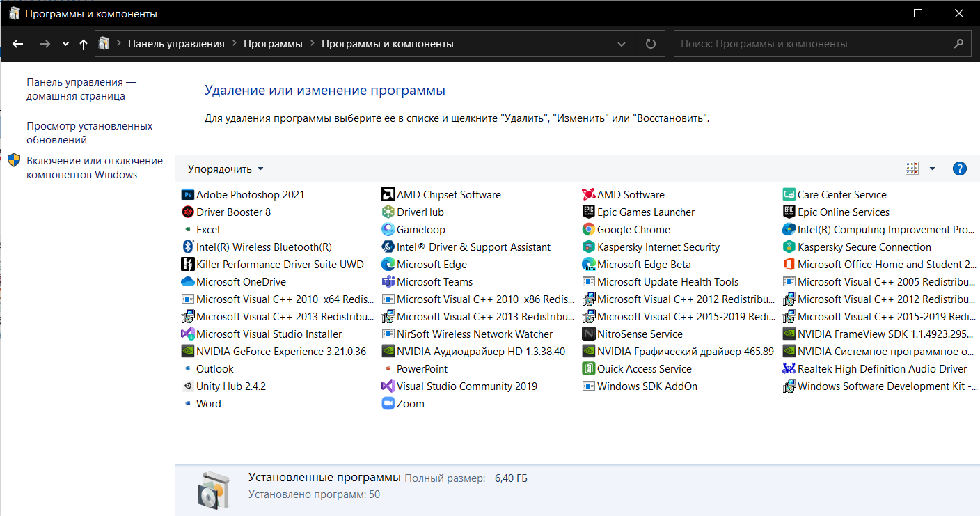Screen dimensions: 980x516
Task: Go up one level with up arrow
Action: (84, 44)
